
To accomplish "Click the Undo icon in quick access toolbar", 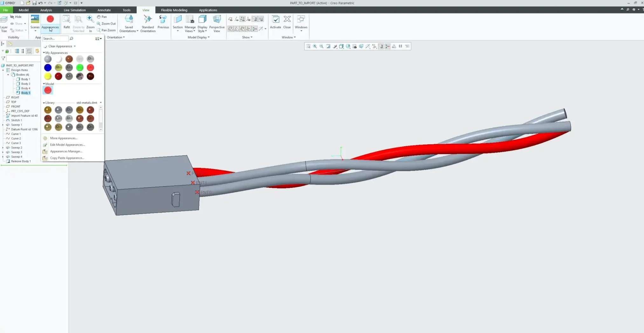I will [x=40, y=3].
